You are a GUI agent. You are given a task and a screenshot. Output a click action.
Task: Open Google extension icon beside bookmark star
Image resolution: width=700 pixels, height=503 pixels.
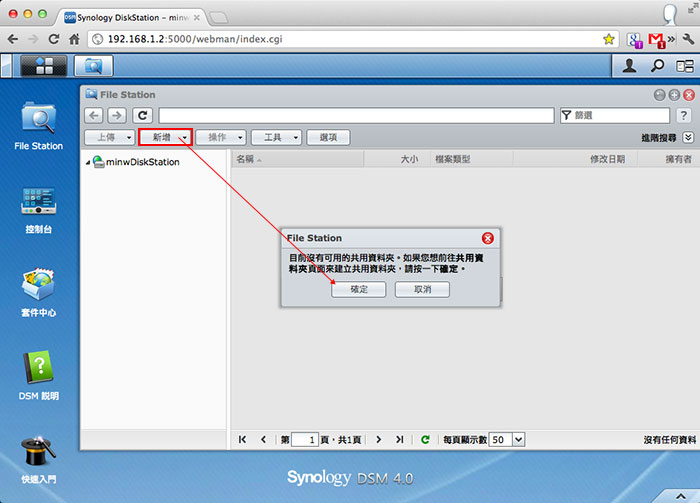(634, 40)
